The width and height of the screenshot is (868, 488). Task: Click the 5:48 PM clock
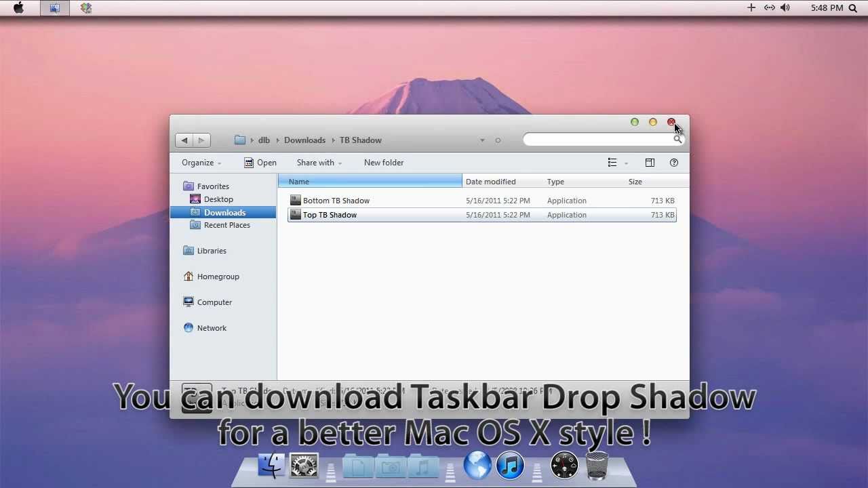(827, 8)
